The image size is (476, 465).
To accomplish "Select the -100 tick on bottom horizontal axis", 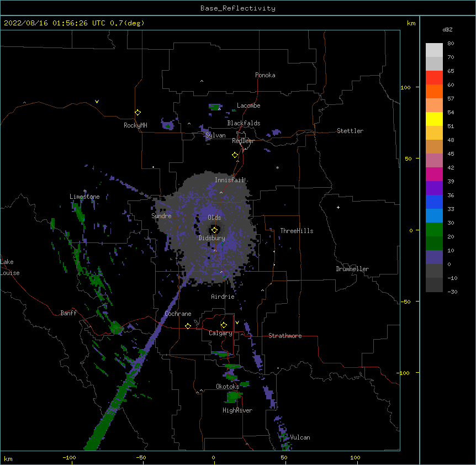I will pyautogui.click(x=69, y=457).
